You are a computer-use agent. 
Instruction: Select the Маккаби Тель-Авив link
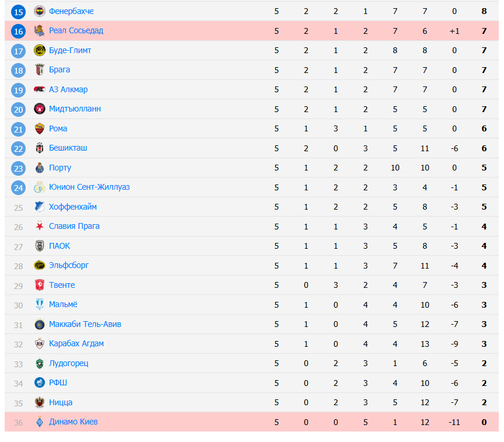click(85, 324)
